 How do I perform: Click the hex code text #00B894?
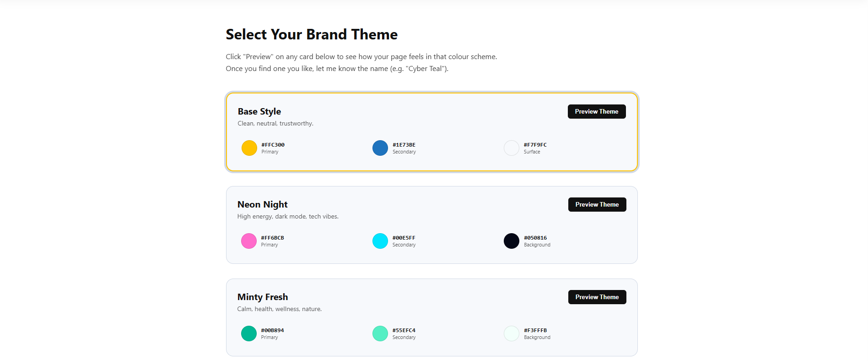273,330
